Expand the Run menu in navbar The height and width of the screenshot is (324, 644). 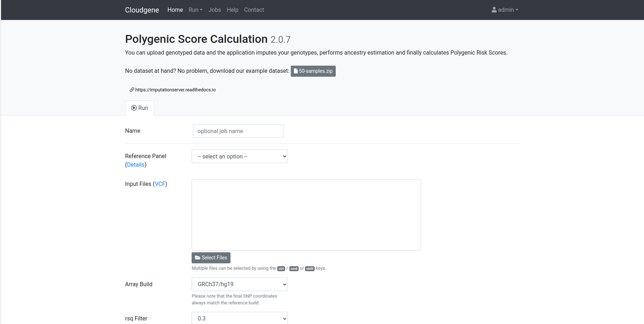[196, 10]
